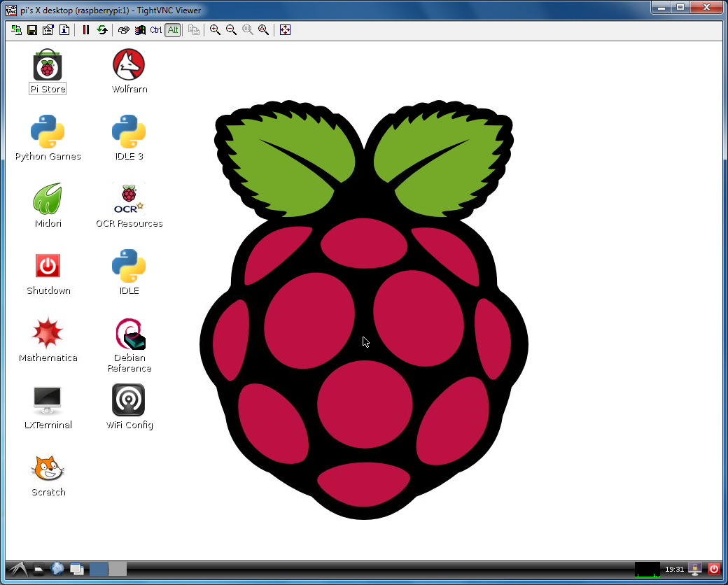Click the red logout power button in the taskbar
The image size is (728, 585).
pyautogui.click(x=714, y=569)
